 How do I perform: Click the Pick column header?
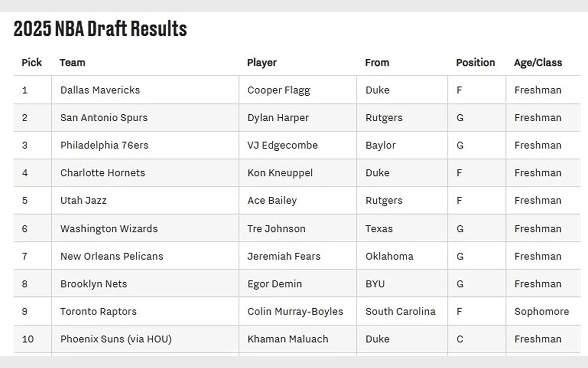coord(32,62)
